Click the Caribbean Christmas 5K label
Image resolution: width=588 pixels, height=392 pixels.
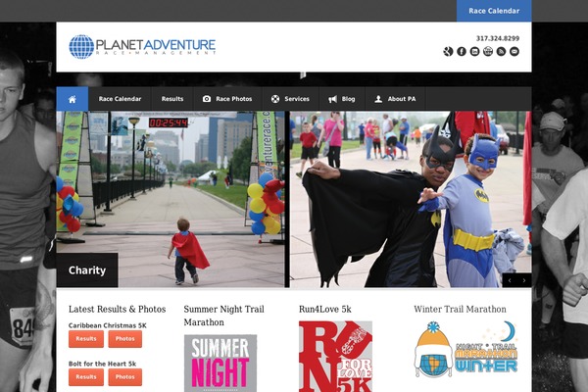pyautogui.click(x=107, y=325)
